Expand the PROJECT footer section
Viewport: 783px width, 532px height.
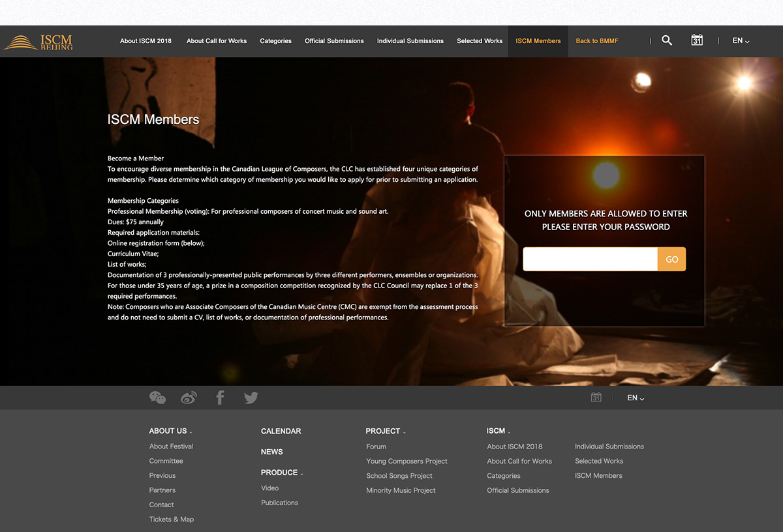pos(386,431)
